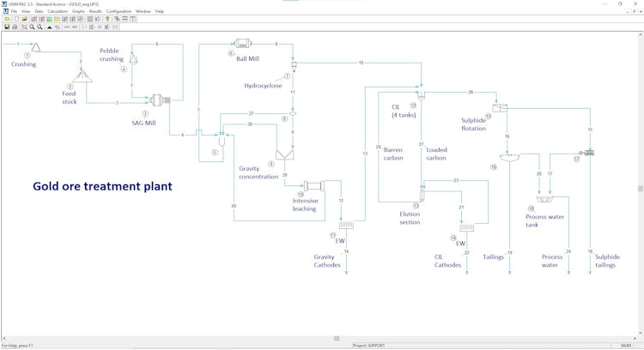This screenshot has height=350, width=644.
Task: Select the pump sump unit icon
Action: click(x=222, y=140)
